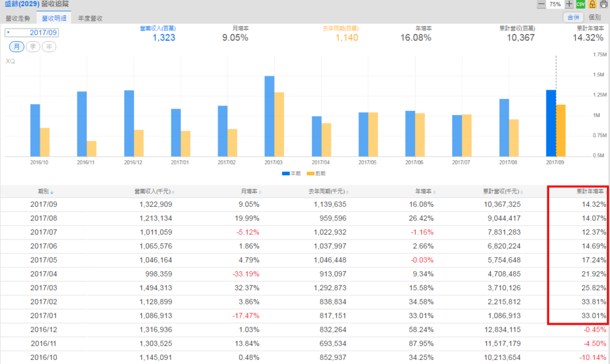Click the orange 2016/11 chart bar

click(x=91, y=148)
